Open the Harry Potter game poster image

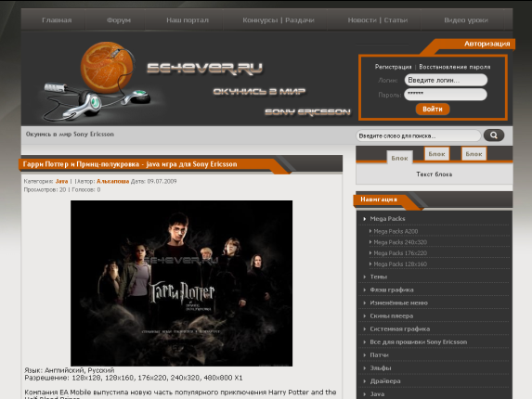182,283
